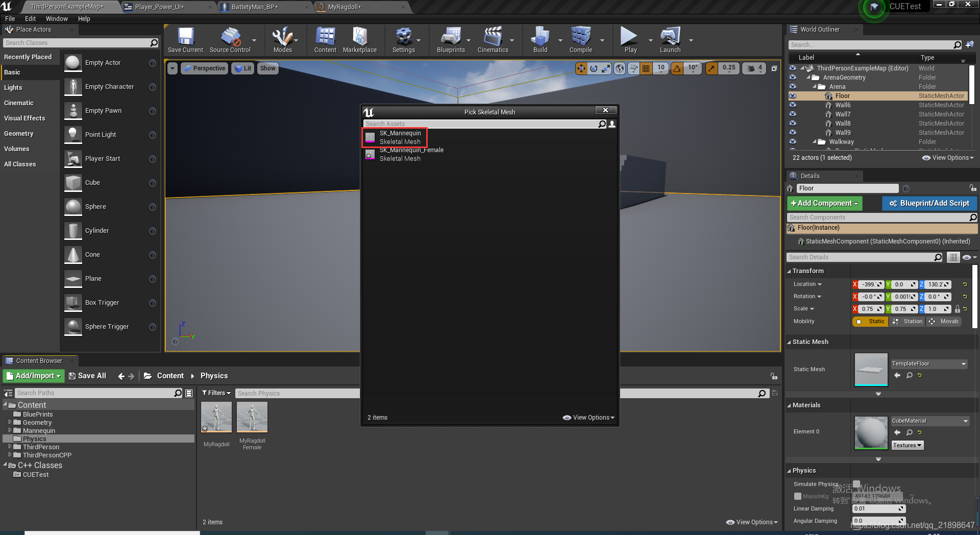Open Content toolbar icon

325,40
